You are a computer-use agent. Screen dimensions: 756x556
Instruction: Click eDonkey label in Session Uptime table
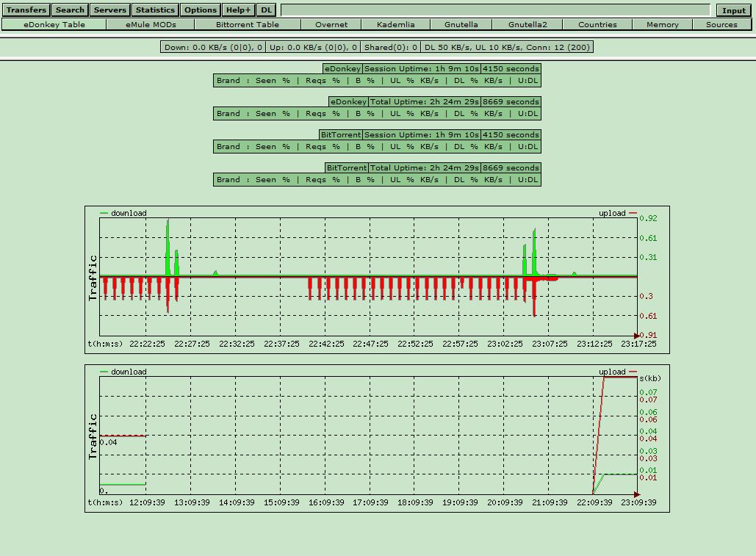342,69
